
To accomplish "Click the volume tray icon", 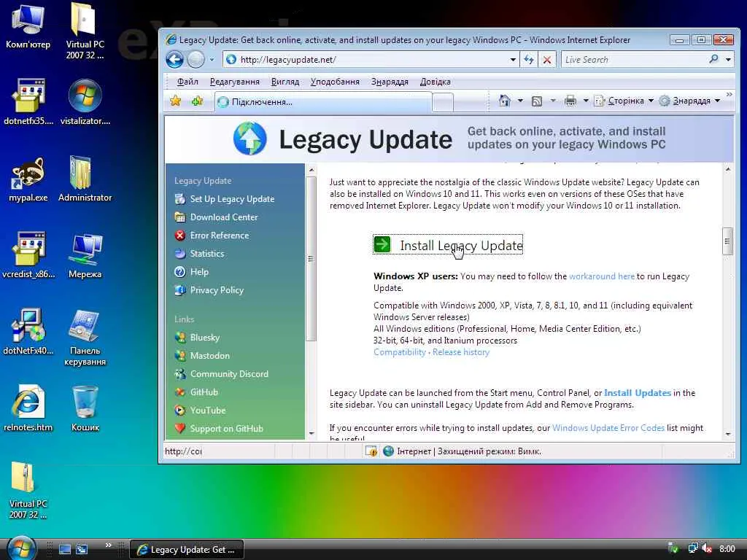I will coord(706,548).
